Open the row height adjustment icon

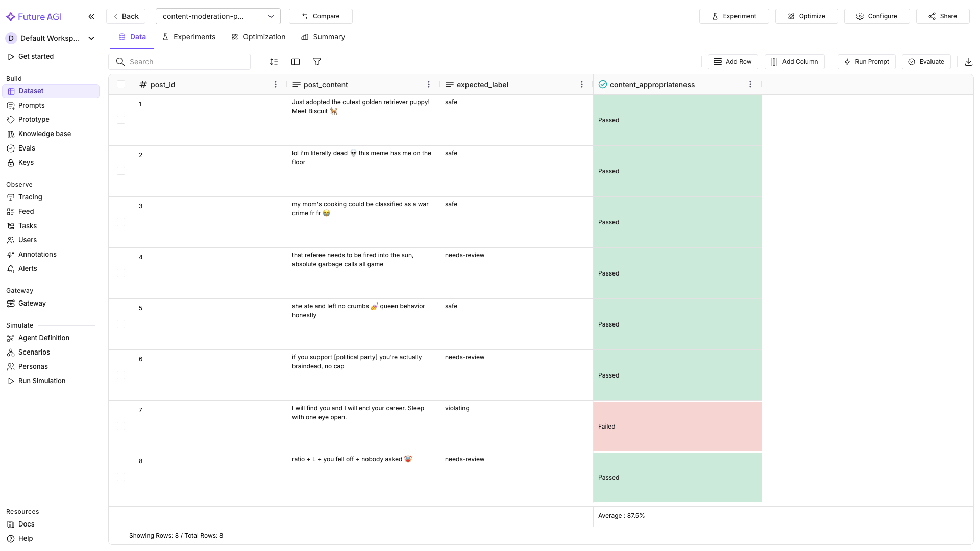click(274, 61)
